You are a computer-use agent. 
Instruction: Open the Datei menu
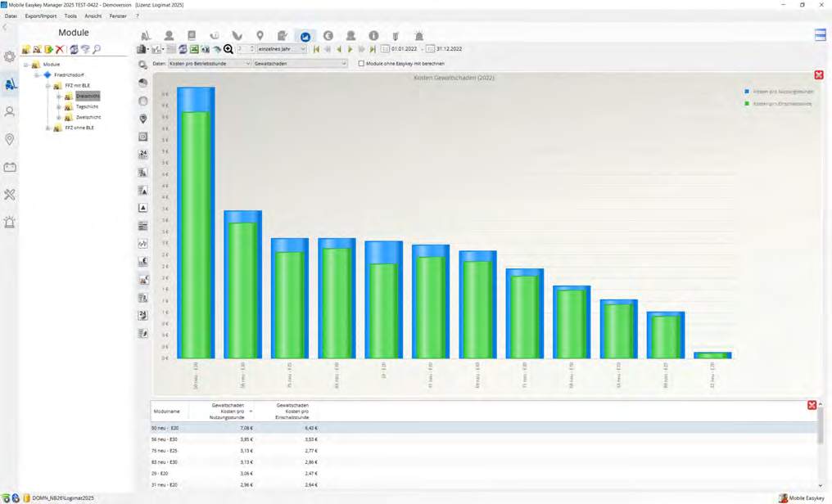(x=11, y=16)
